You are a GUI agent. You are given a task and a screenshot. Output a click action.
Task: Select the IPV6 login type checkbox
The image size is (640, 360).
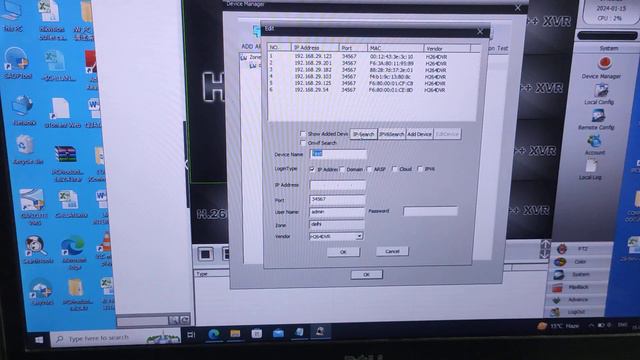[x=420, y=169]
